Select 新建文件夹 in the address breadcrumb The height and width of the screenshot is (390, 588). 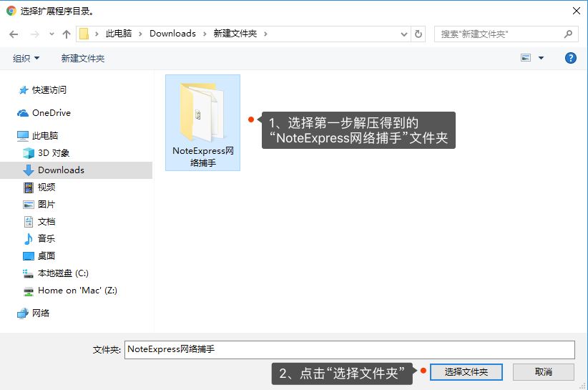point(235,34)
